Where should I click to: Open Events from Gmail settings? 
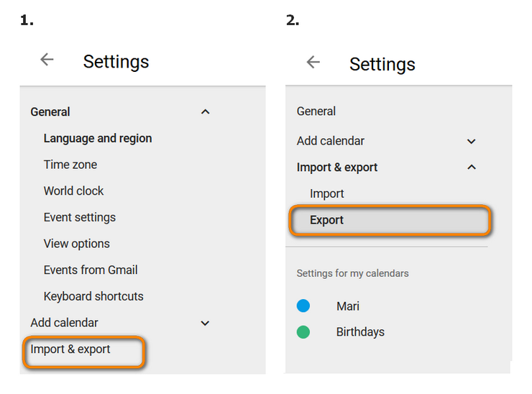pyautogui.click(x=91, y=270)
